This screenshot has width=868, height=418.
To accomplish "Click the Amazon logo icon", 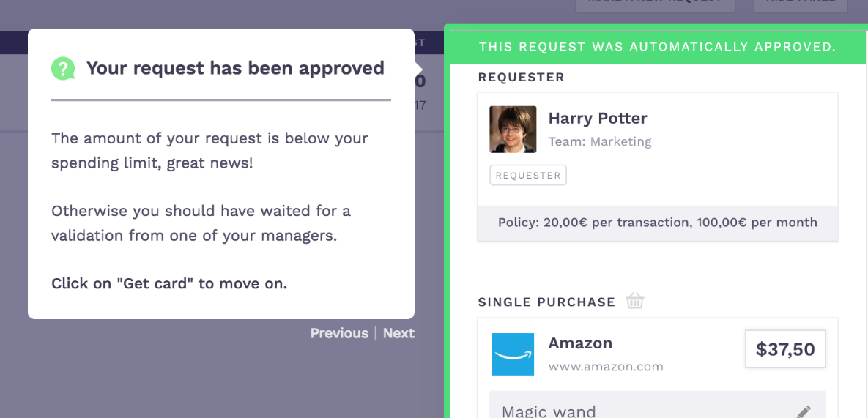I will (x=513, y=354).
